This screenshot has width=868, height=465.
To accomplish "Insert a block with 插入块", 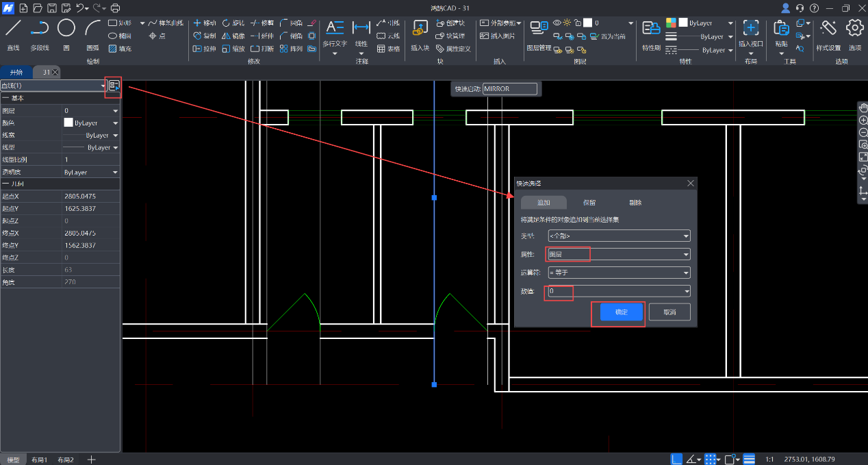I will pos(420,29).
